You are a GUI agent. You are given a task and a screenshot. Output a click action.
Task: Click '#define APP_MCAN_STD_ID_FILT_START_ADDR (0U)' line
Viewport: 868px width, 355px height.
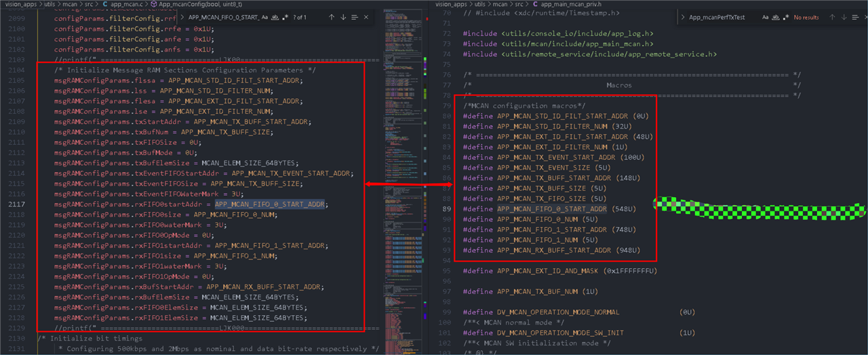(x=556, y=117)
